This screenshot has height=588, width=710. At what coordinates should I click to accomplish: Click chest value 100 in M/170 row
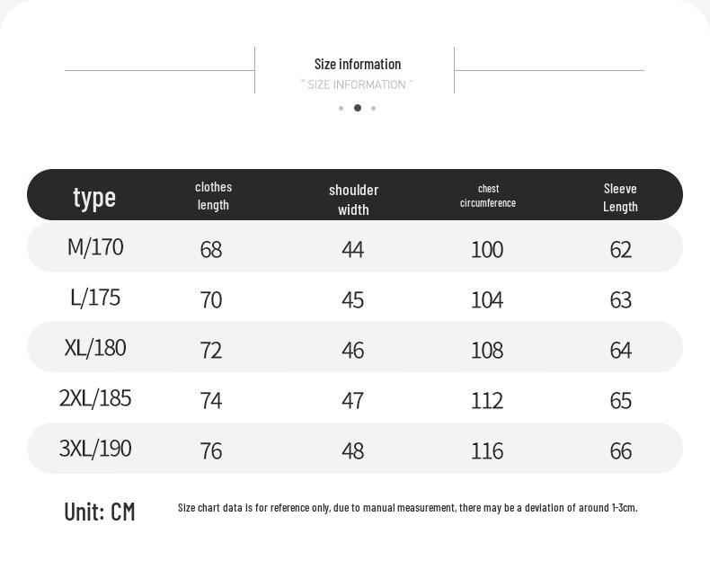coord(487,250)
